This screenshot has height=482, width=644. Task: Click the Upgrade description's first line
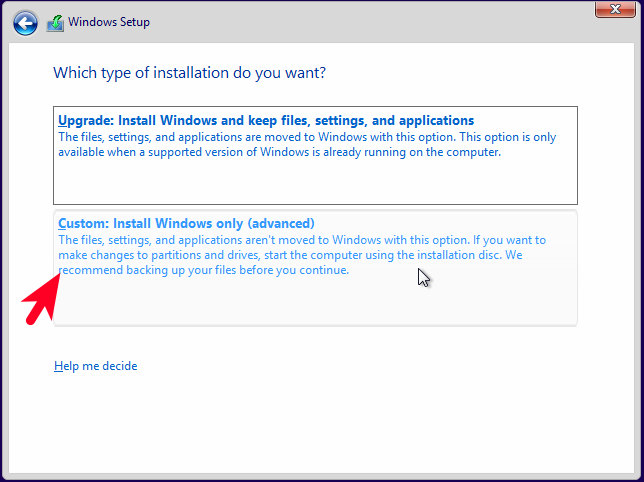[307, 137]
